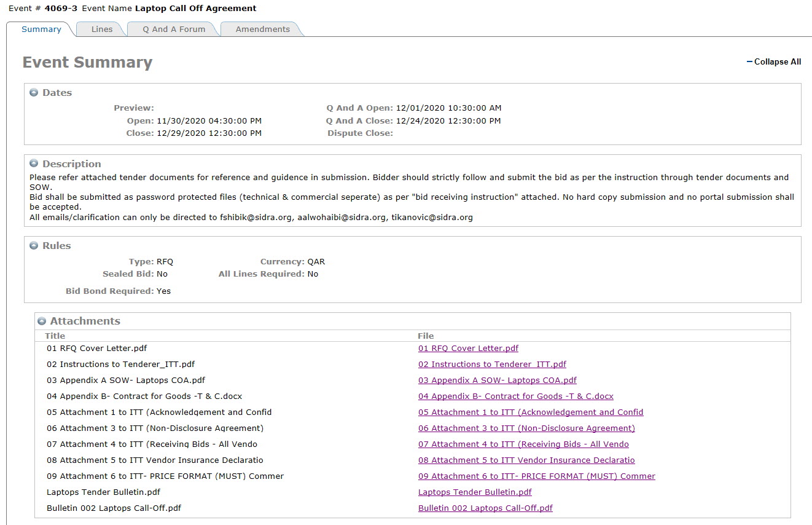Click title text 01 RFQ Cover Letter.pdf
Viewport: 812px width, 525px height.
[96, 348]
